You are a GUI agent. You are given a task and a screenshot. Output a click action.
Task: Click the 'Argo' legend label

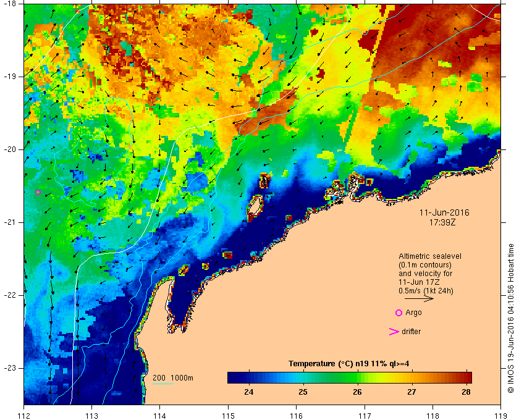tap(413, 313)
